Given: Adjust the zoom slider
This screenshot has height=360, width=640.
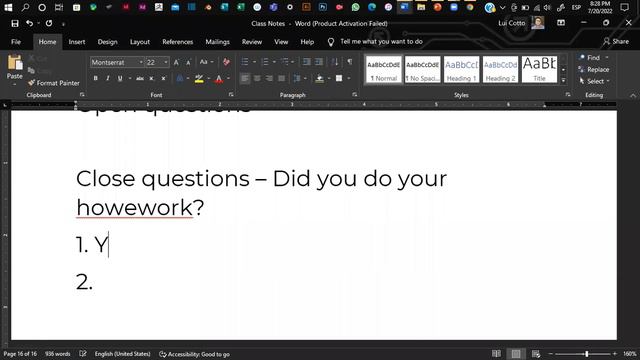Looking at the screenshot, I should 587,354.
